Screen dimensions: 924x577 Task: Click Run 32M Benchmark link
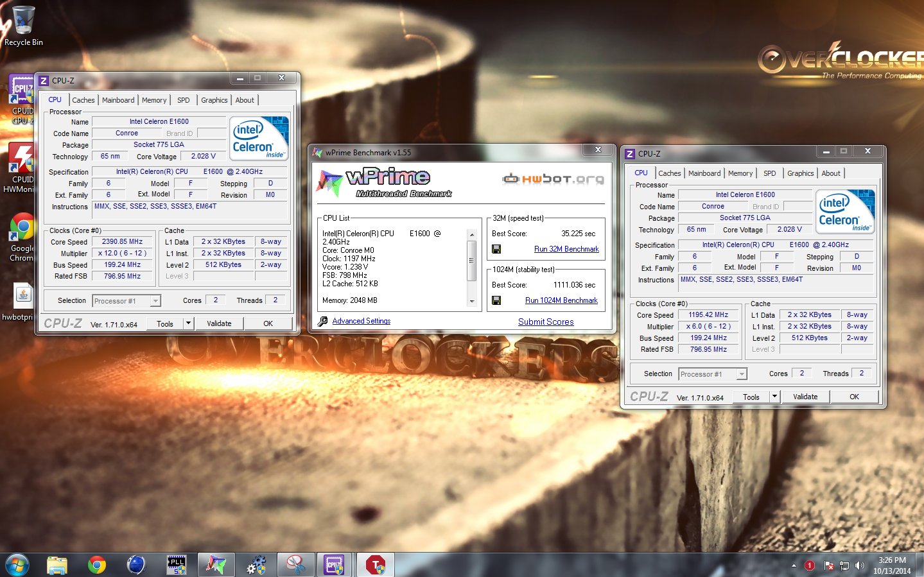coord(566,249)
